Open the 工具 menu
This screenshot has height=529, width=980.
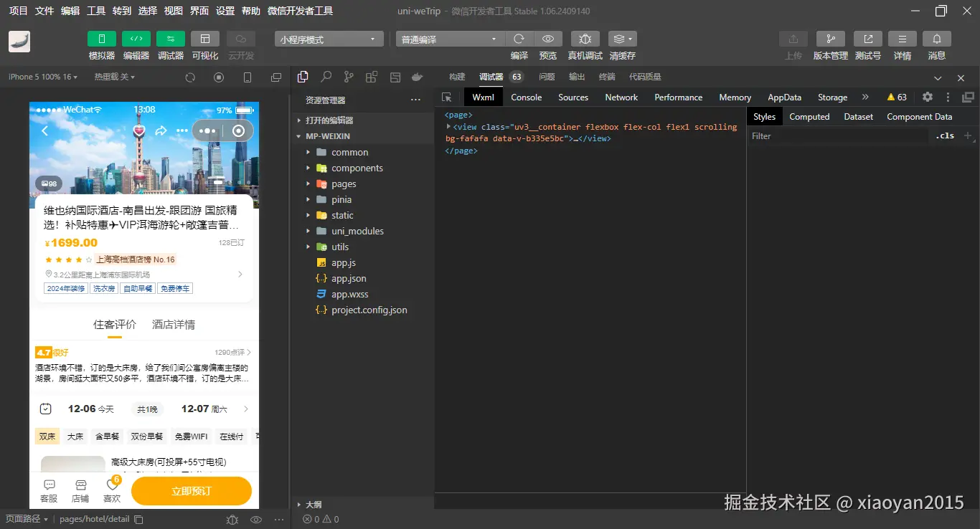click(96, 11)
